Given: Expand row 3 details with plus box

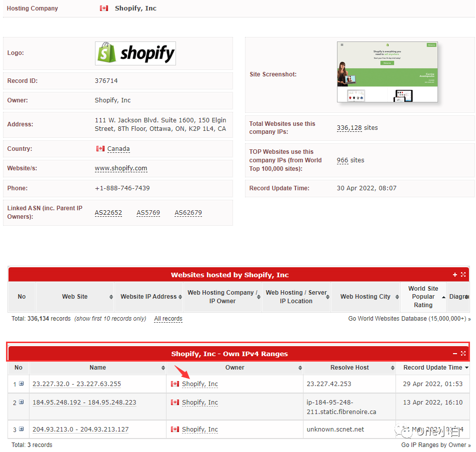Looking at the screenshot, I should coord(21,429).
